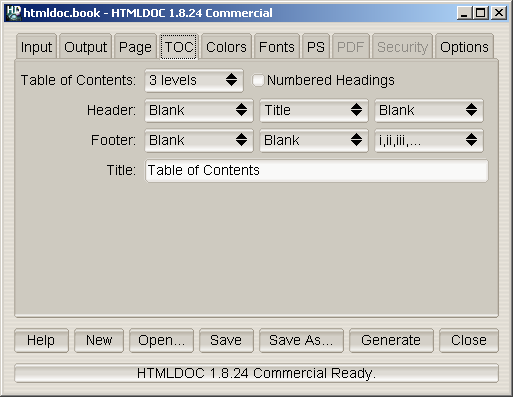Viewport: 513px width, 397px height.
Task: Click the Open... button
Action: point(162,340)
